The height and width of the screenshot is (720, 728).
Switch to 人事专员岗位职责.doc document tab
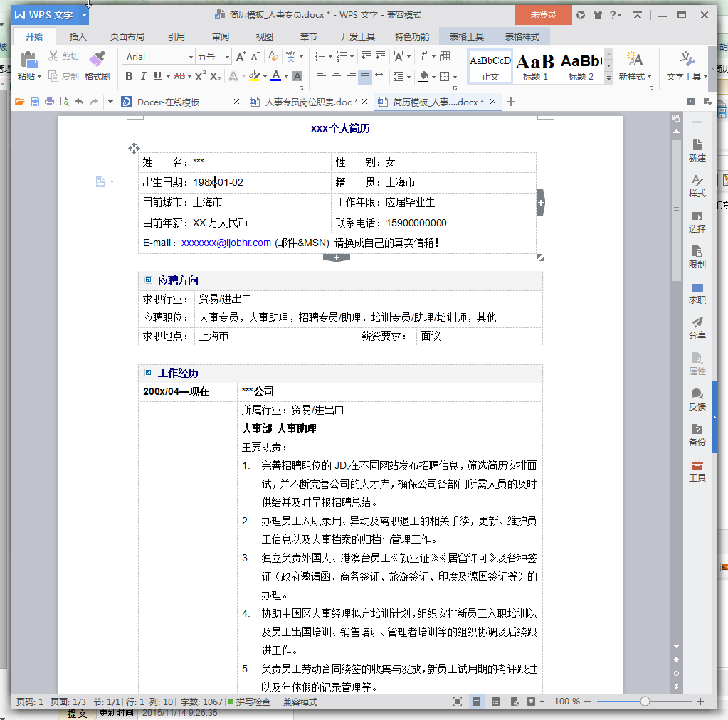coord(308,102)
